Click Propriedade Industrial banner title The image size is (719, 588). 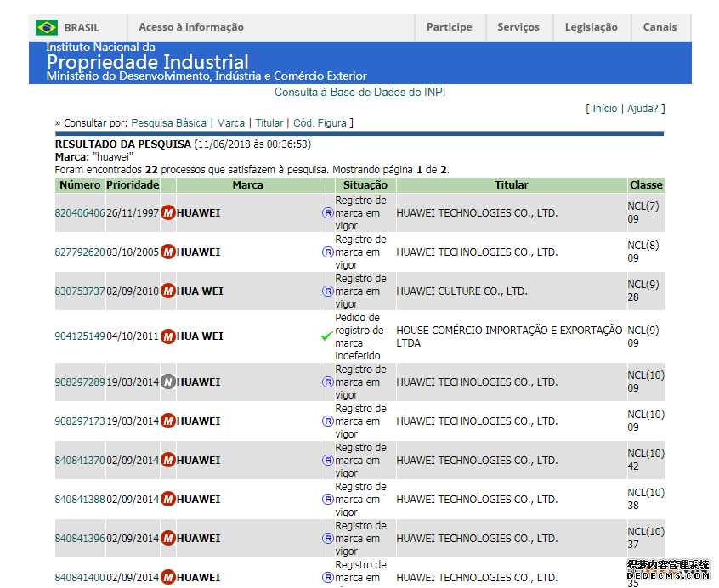(148, 62)
